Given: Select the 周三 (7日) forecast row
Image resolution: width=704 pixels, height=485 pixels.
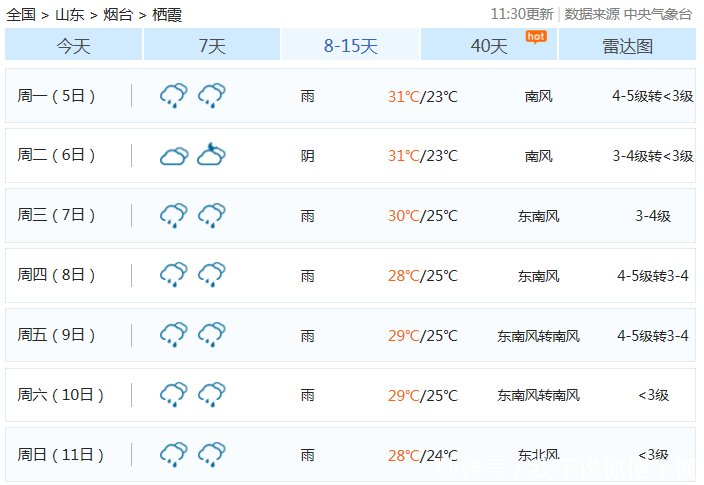Looking at the screenshot, I should click(x=350, y=216).
